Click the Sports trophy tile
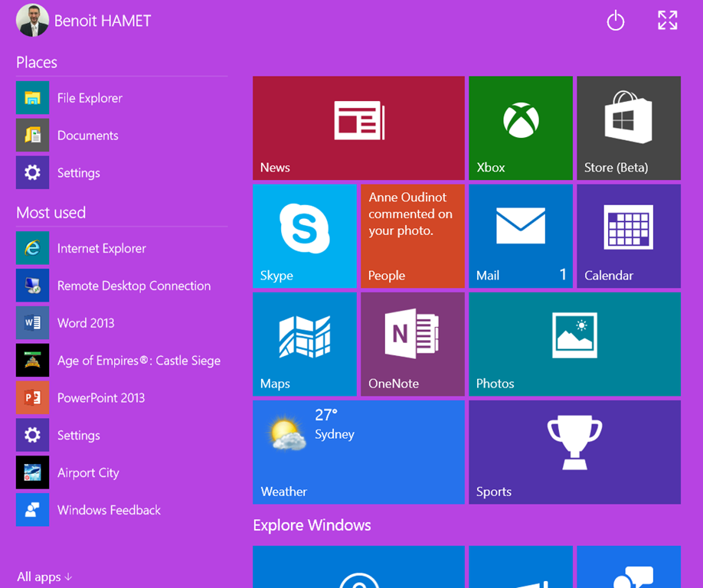Image resolution: width=703 pixels, height=588 pixels. (574, 452)
